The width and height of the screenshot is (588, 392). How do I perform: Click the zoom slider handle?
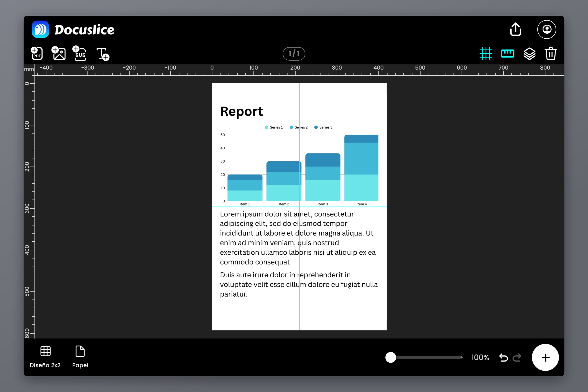pyautogui.click(x=390, y=357)
